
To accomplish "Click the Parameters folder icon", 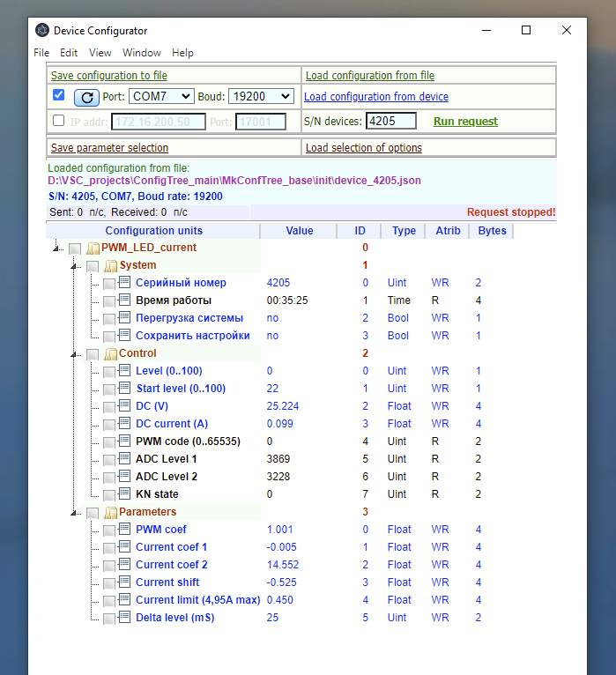I will coord(111,513).
